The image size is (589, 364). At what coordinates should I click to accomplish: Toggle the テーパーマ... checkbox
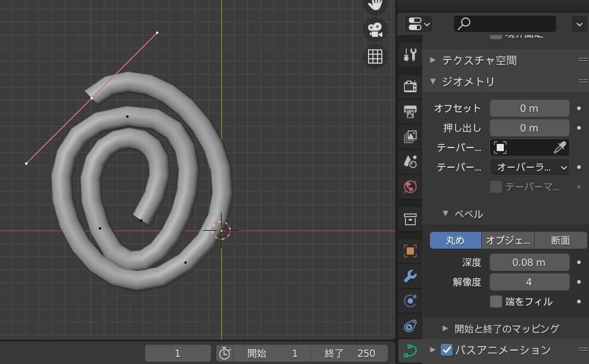(x=496, y=187)
